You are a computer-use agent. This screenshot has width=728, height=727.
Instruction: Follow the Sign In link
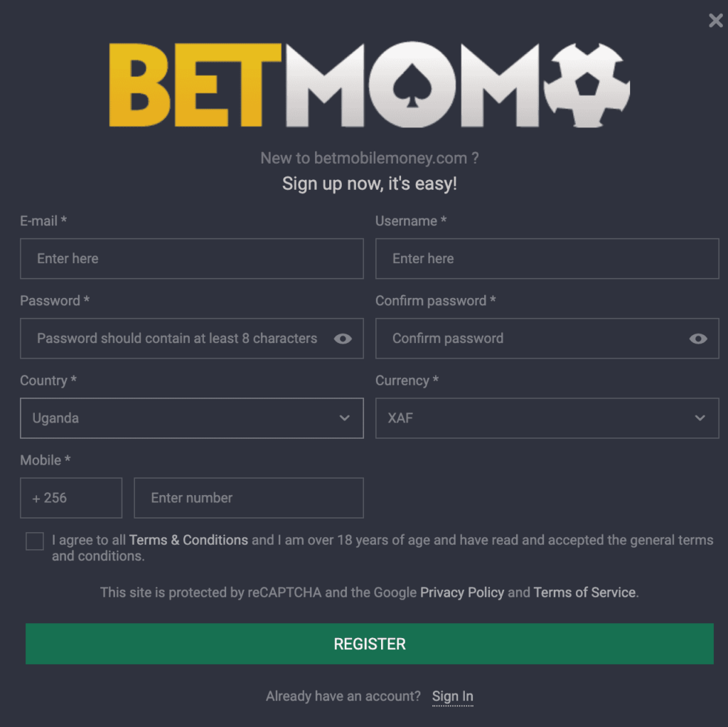453,696
